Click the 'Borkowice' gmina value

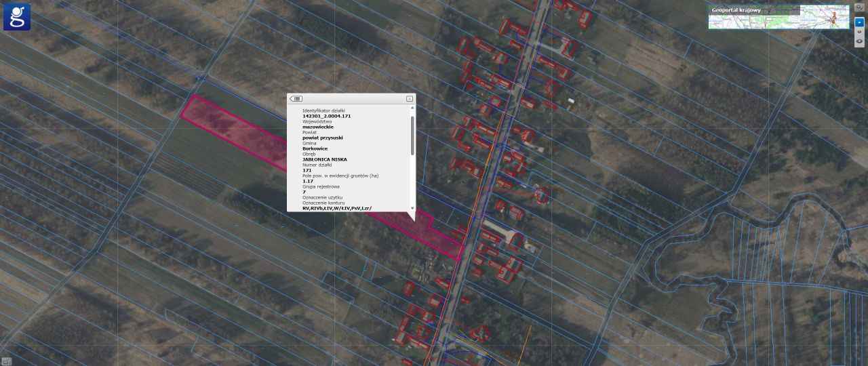[315, 148]
